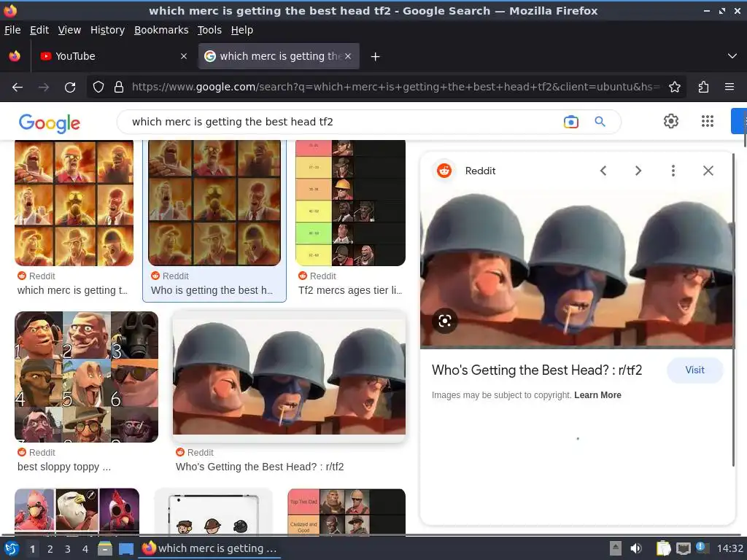Open the Tools menu
Viewport: 747px width, 560px height.
(209, 30)
